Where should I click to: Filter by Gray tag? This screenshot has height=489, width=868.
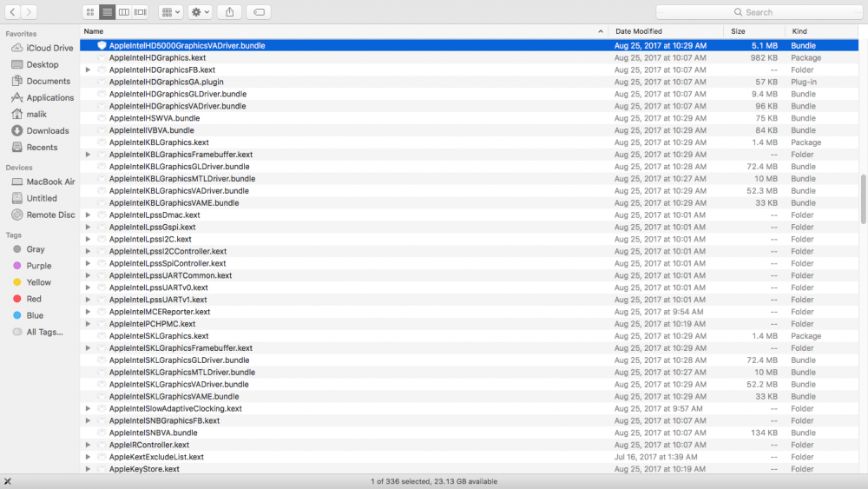pos(29,249)
